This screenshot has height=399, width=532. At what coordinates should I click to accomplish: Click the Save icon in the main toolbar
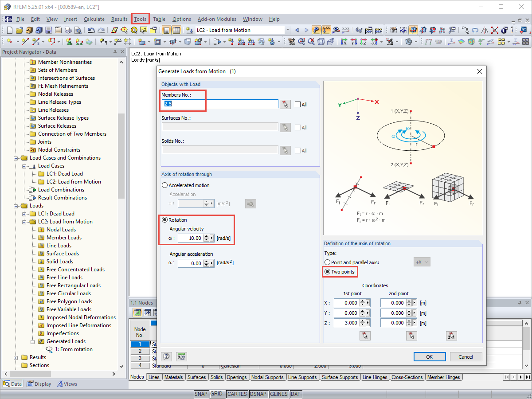48,30
